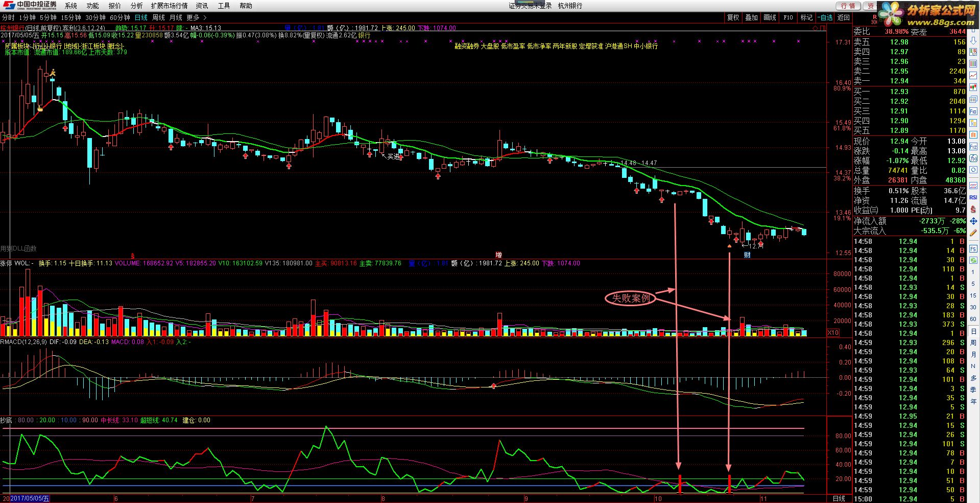Click the 2017/05/05/五 date label
Screen dimensions: 980x503
click(x=30, y=498)
